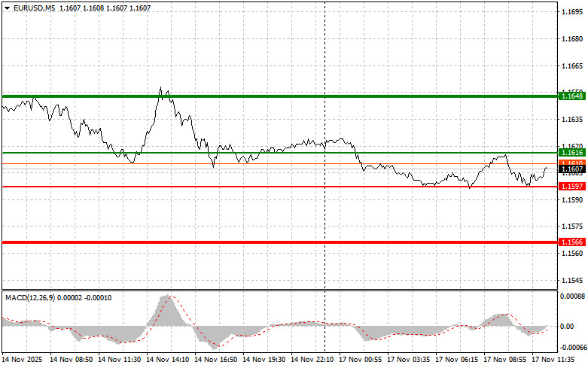Image resolution: width=588 pixels, height=368 pixels.
Task: Select the red 1.1597 price level label
Action: (572, 186)
